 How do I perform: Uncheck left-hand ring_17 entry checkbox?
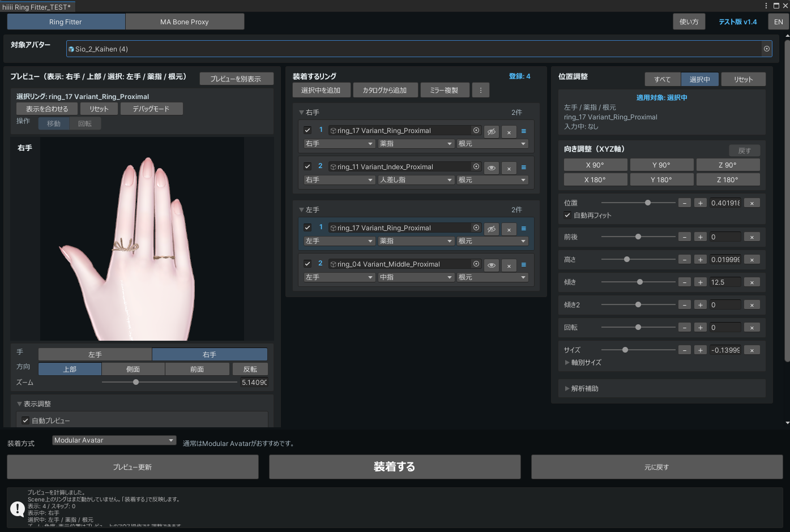coord(308,228)
